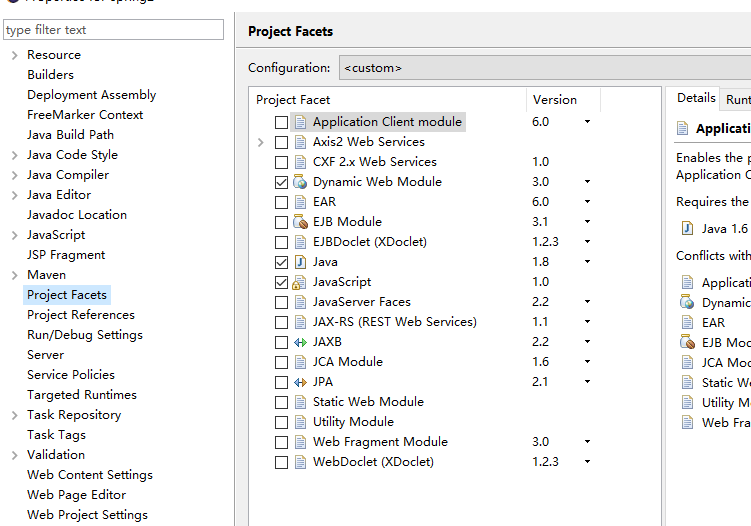Check the JPA facet checkbox

(x=281, y=382)
